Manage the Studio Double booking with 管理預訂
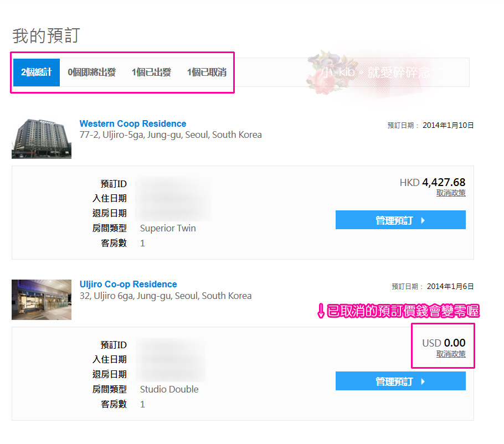 [400, 381]
